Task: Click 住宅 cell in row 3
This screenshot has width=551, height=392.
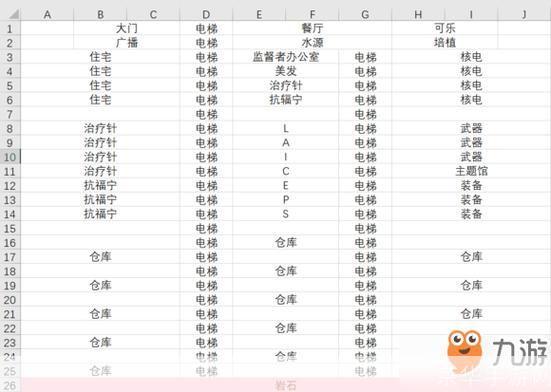Action: (x=100, y=57)
